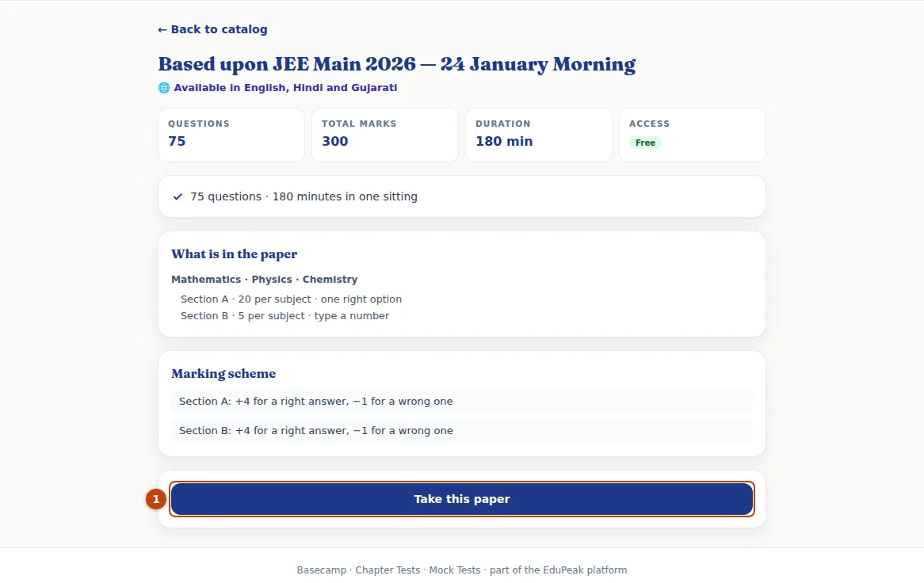This screenshot has width=924, height=583.
Task: Select the Questions value 75
Action: tap(177, 141)
